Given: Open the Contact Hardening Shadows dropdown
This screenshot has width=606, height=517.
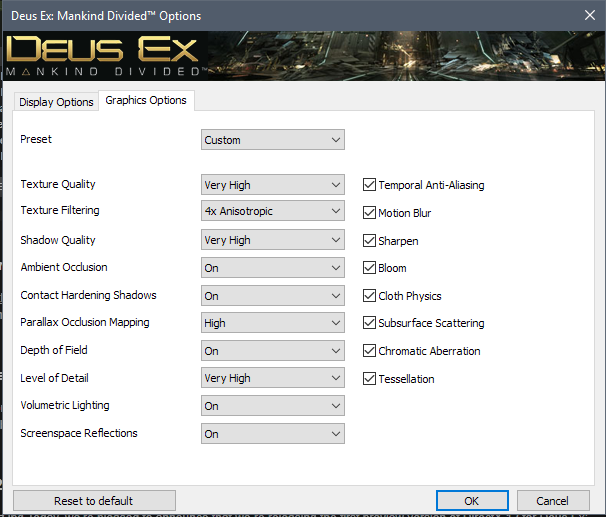Looking at the screenshot, I should [272, 296].
